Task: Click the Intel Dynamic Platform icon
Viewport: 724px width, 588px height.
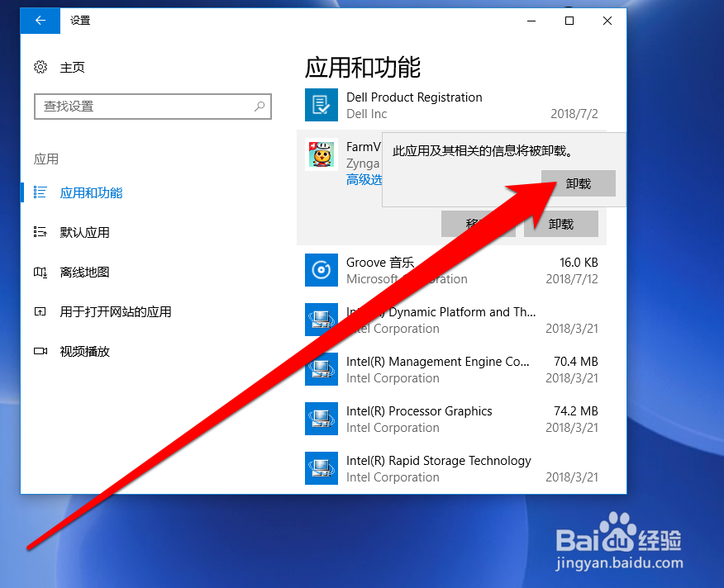Action: pos(322,320)
